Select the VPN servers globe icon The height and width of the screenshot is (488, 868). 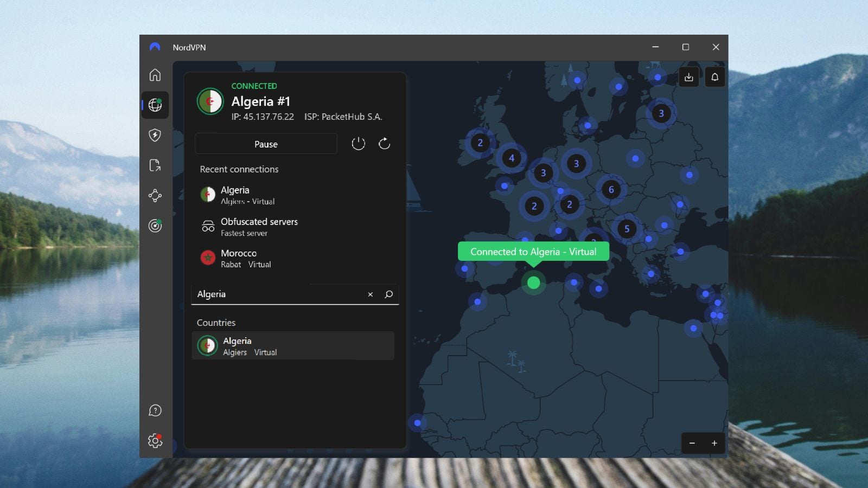155,106
